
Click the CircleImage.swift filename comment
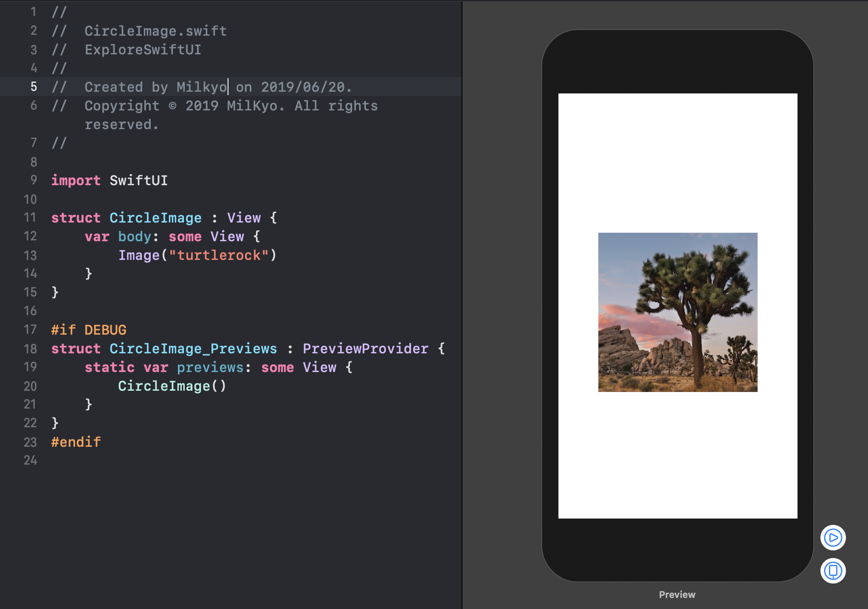pyautogui.click(x=155, y=31)
